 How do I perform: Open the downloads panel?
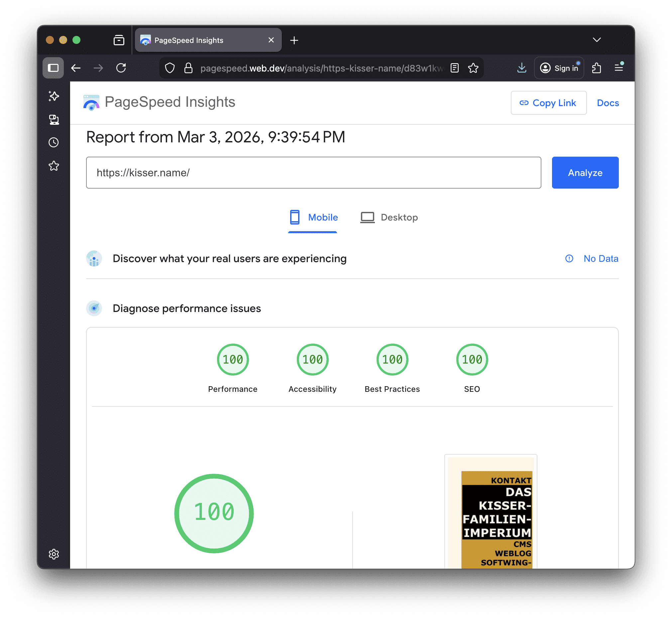coord(522,68)
